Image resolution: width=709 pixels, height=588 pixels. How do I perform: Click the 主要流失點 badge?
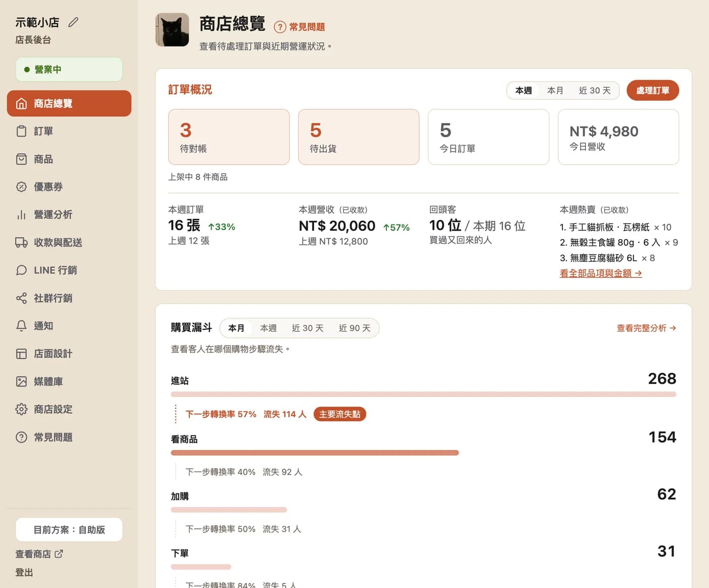[x=340, y=414]
